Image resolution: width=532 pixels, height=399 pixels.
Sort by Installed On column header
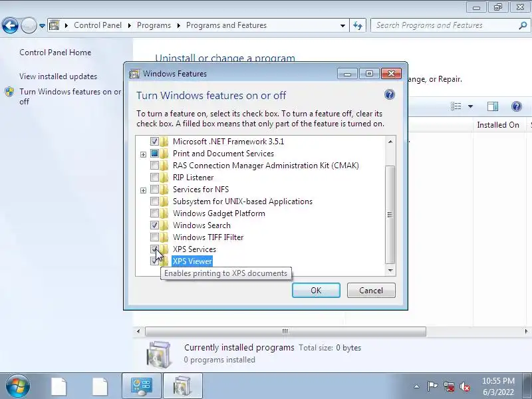497,125
